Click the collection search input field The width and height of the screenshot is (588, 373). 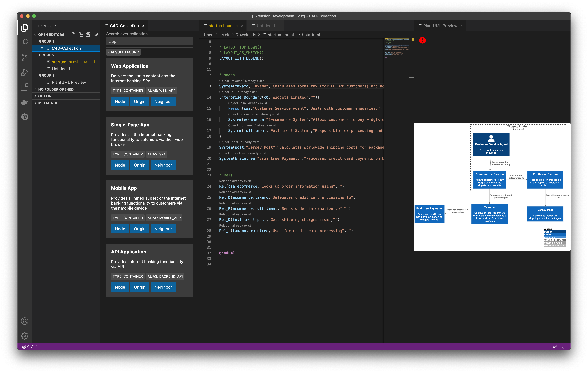pos(149,42)
